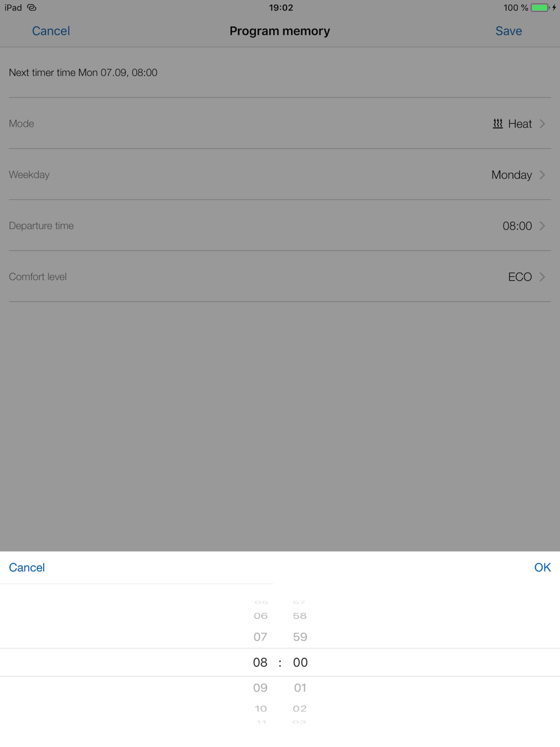Select hour 09 in picker

coord(260,688)
